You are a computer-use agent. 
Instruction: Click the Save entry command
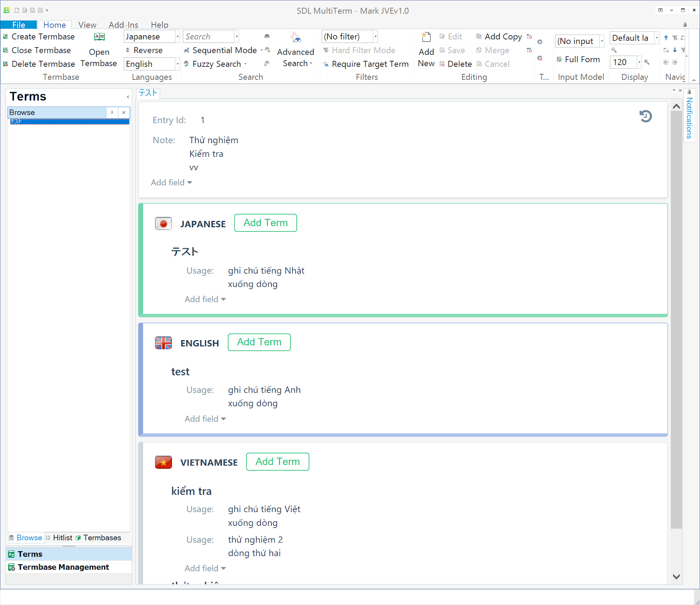(452, 50)
